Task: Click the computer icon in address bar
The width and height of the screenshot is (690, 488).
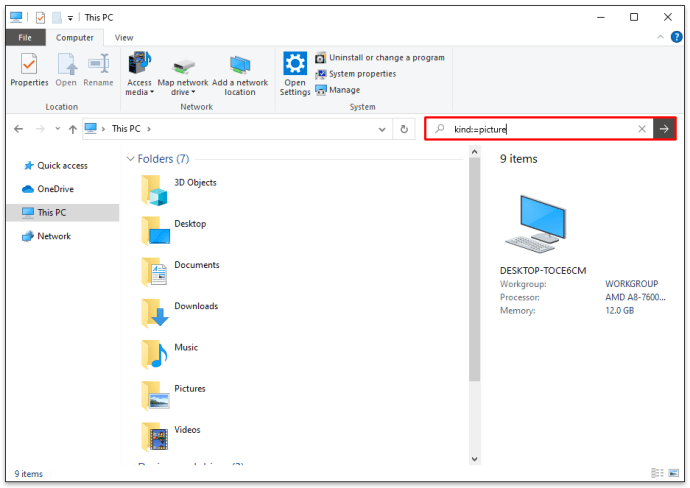Action: pyautogui.click(x=91, y=128)
